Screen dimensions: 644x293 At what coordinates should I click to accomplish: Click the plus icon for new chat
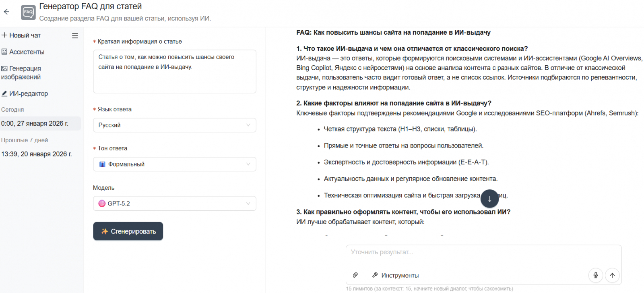pyautogui.click(x=4, y=35)
